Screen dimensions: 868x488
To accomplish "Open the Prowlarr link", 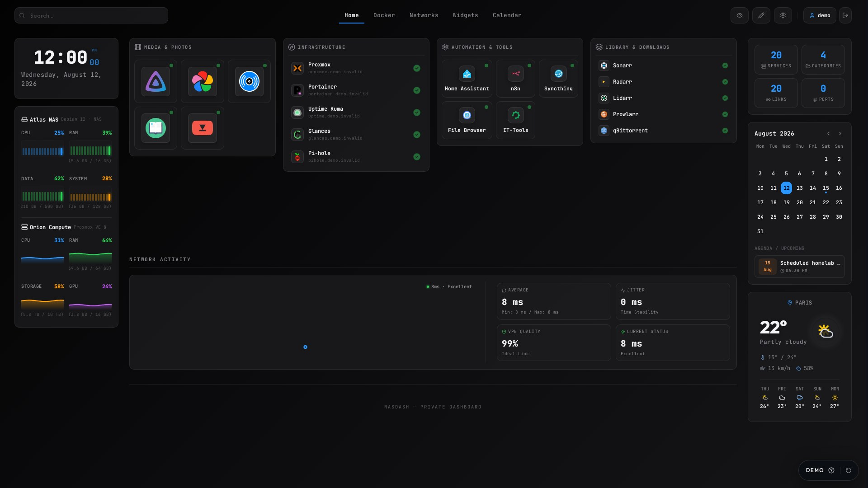I will 664,114.
